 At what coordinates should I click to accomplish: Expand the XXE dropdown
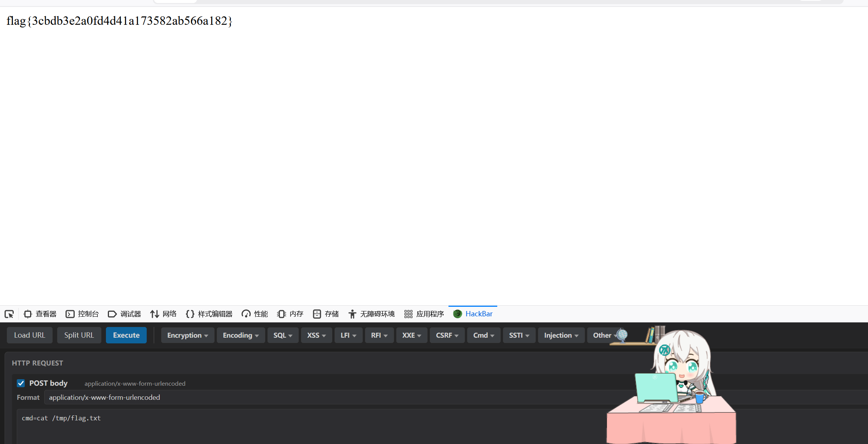[412, 335]
